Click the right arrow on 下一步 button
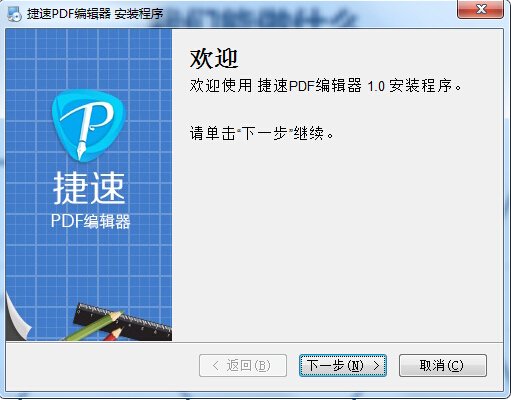Screen dimensions: 511x400 (x=376, y=366)
